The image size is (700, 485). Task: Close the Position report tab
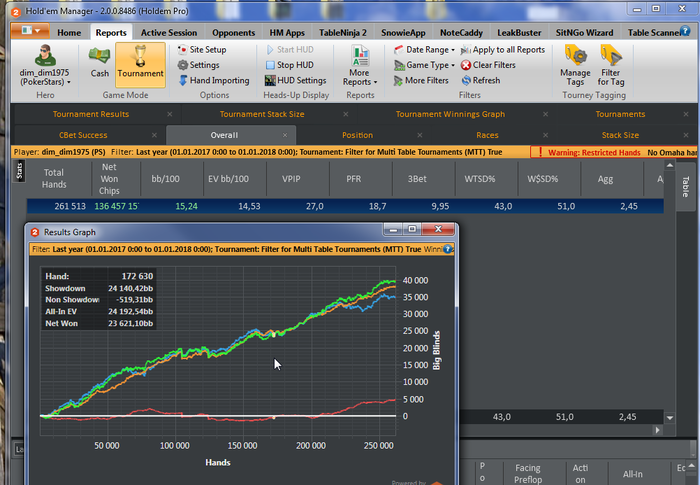420,135
